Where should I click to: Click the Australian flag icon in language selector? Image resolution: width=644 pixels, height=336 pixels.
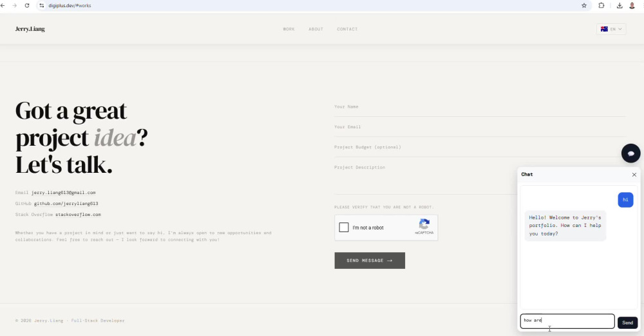click(x=604, y=29)
